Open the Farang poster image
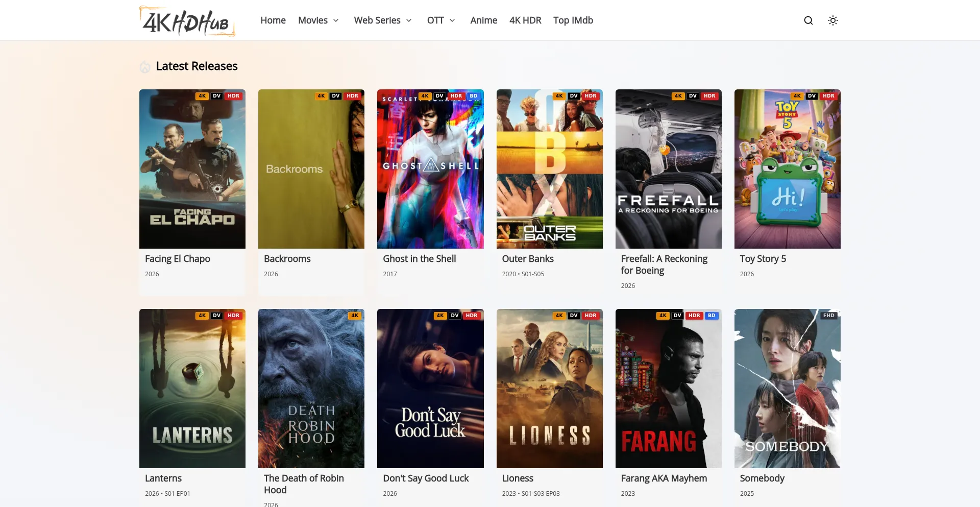 pyautogui.click(x=669, y=389)
